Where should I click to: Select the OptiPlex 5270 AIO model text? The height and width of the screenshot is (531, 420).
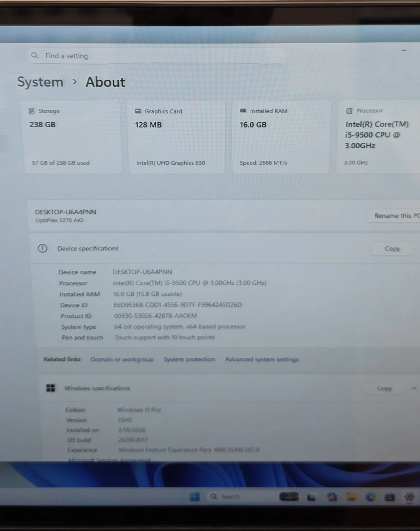pyautogui.click(x=59, y=220)
